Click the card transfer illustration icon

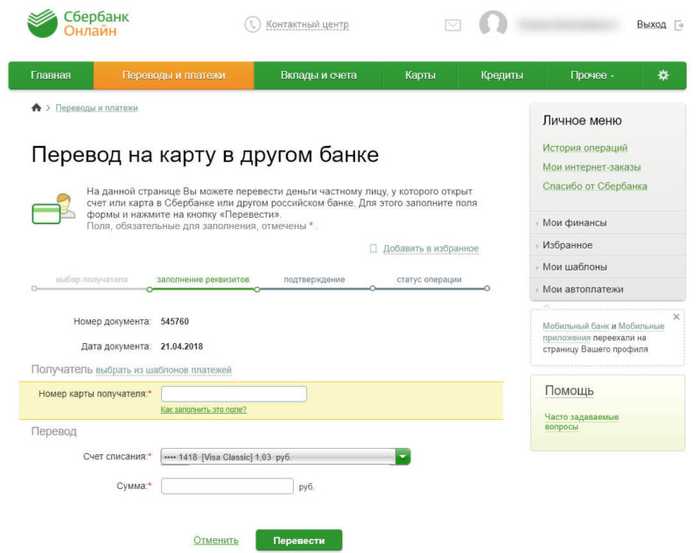click(x=54, y=208)
